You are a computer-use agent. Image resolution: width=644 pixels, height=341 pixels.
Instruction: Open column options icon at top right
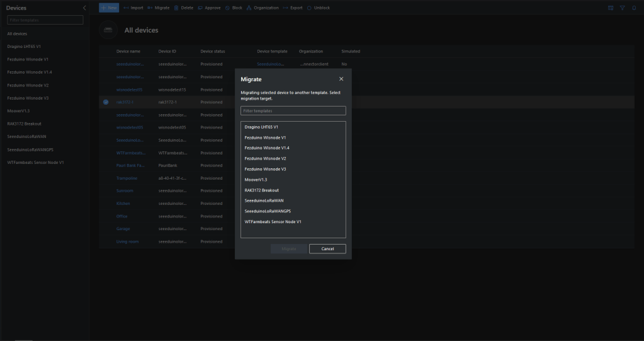610,8
